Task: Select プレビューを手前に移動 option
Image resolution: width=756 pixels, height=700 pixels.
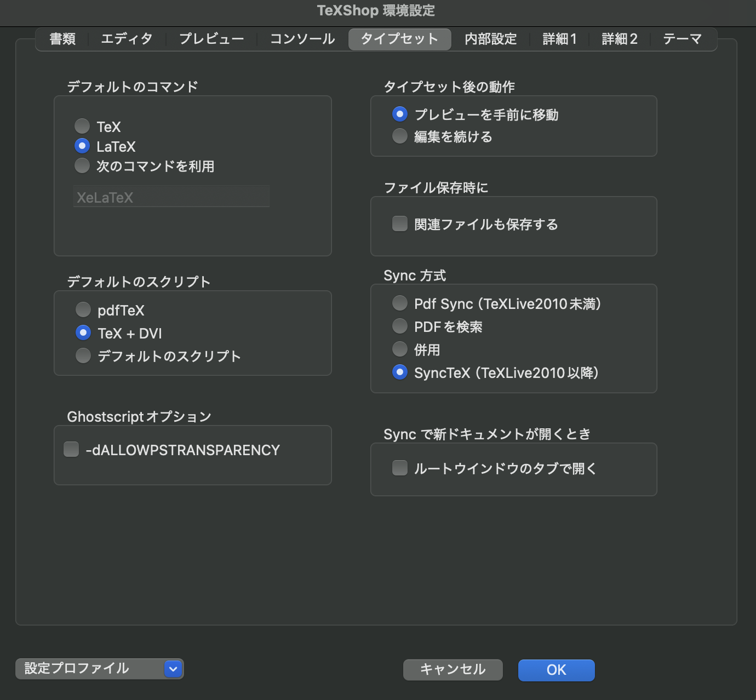Action: (x=400, y=114)
